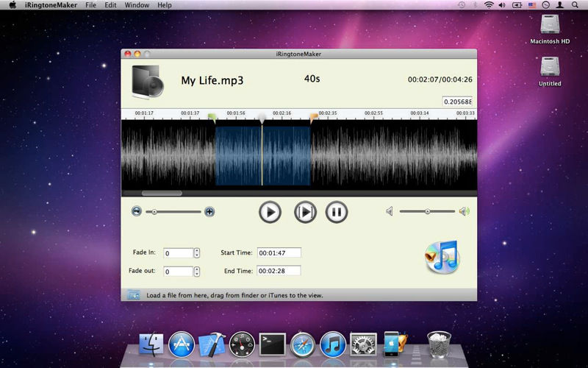Click the green start marker flag

212,118
